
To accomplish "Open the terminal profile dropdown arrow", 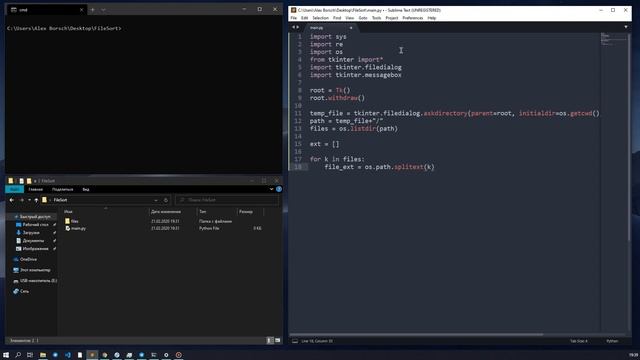I will [103, 9].
